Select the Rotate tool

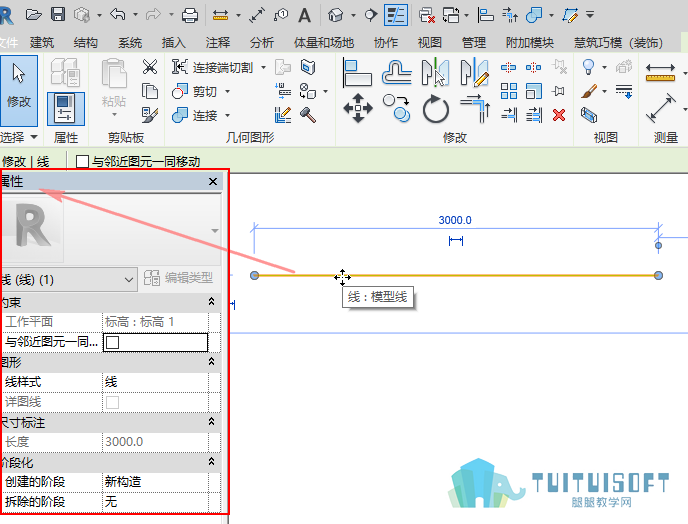[x=436, y=108]
